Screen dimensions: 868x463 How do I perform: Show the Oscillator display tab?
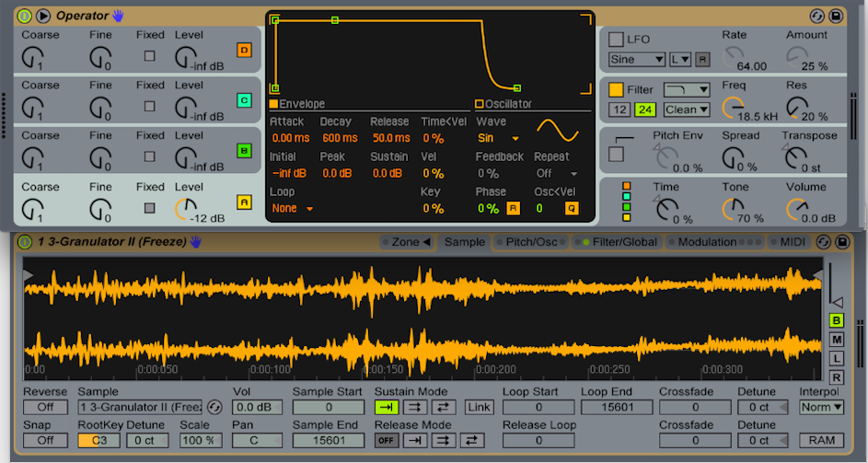pos(503,104)
